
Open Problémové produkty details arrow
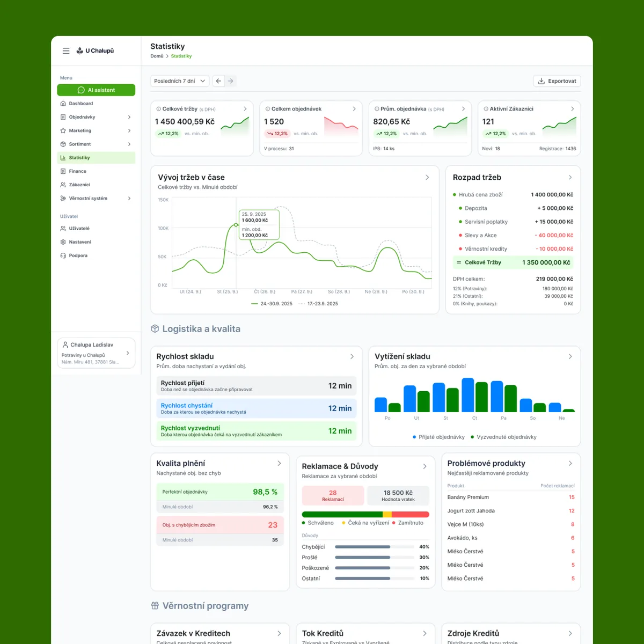[x=570, y=463]
